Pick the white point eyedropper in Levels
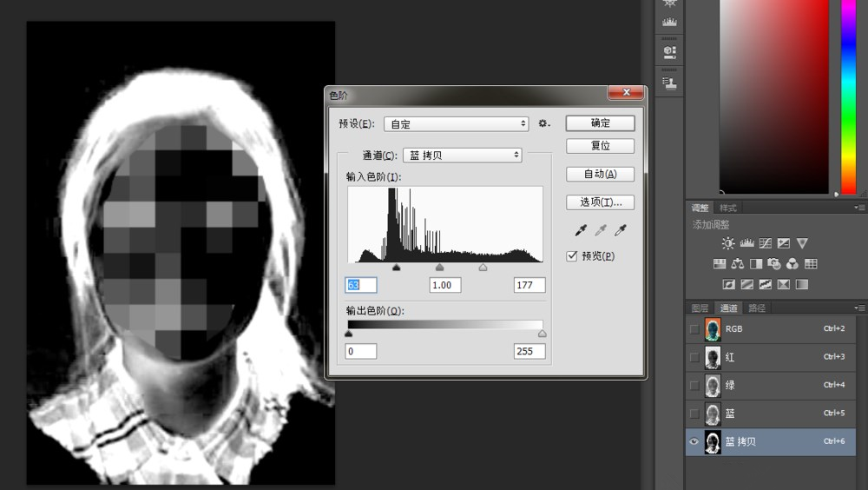The image size is (868, 490). (620, 231)
